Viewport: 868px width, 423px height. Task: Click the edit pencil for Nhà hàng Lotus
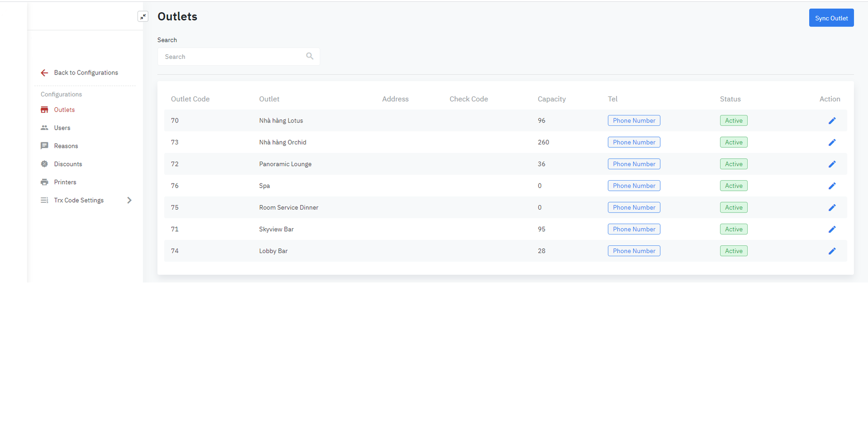[832, 121]
